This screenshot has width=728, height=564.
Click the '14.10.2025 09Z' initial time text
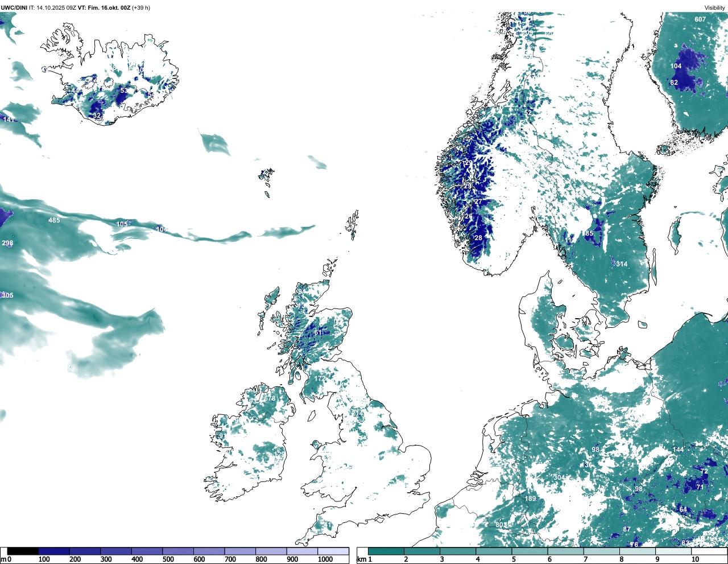[x=56, y=8]
